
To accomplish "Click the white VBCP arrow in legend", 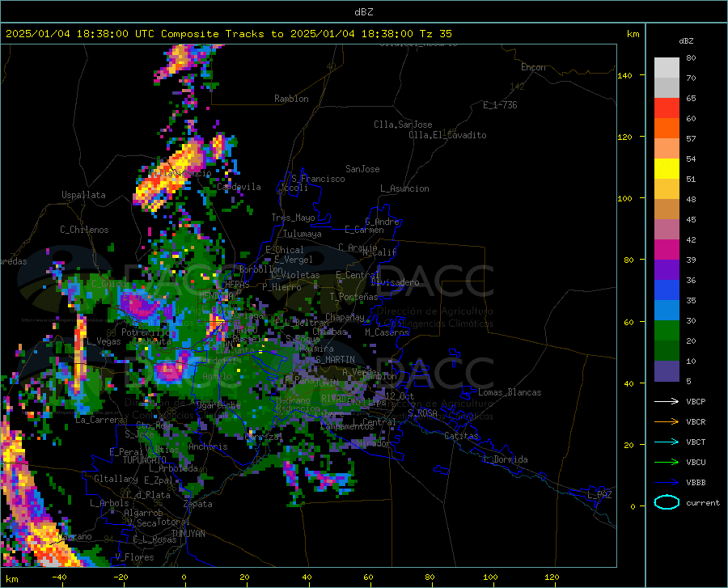I will tap(667, 401).
